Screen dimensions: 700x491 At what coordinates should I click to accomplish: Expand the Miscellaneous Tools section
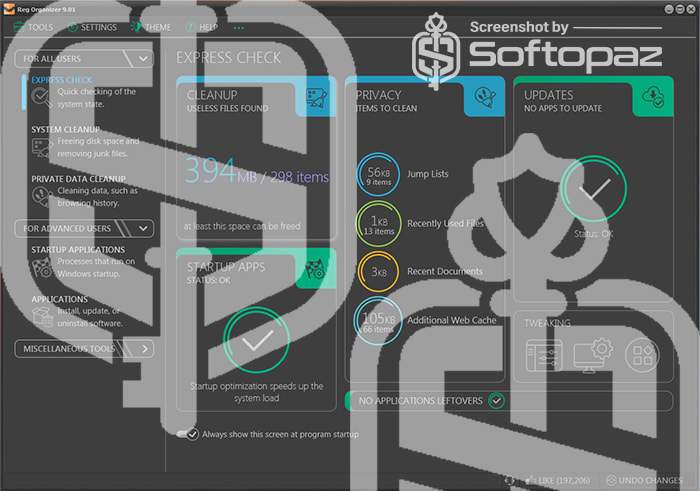point(84,349)
